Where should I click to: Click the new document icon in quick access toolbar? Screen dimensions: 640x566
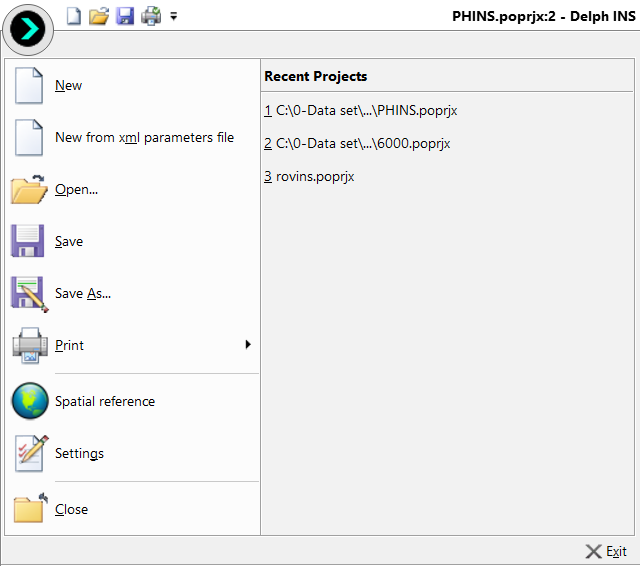point(74,16)
